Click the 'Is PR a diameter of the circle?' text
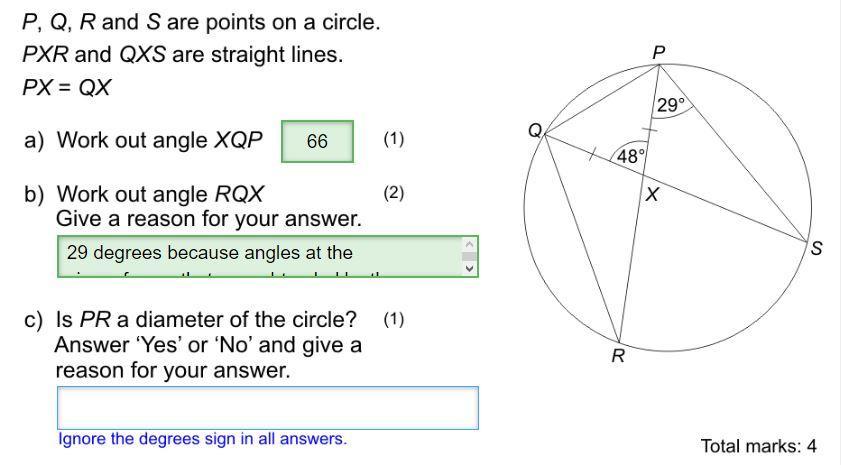This screenshot has height=472, width=841. (206, 320)
